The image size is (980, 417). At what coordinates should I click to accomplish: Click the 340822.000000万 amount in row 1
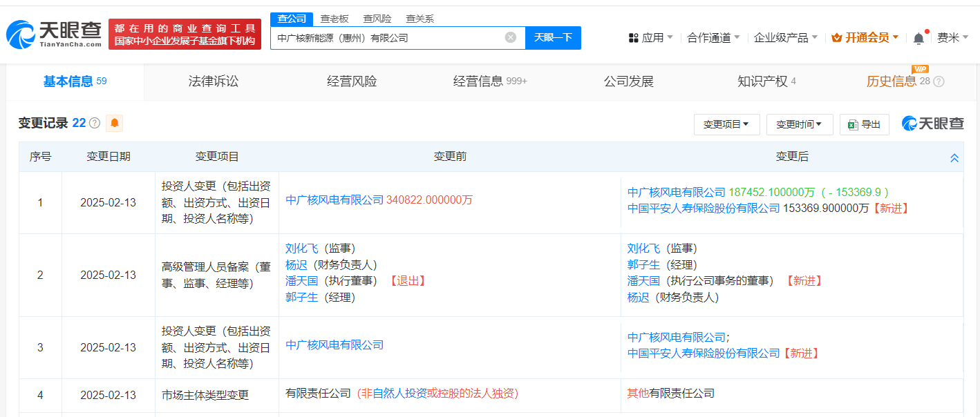(429, 200)
